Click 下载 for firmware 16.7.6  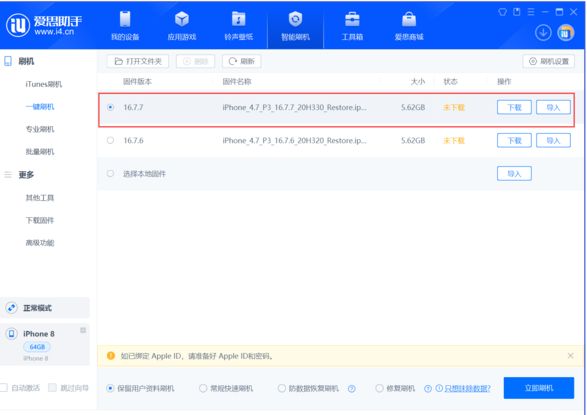(x=514, y=141)
